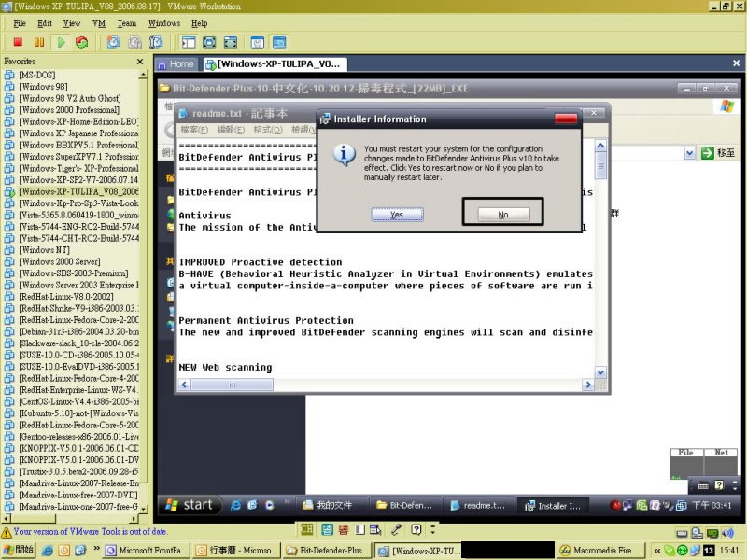Click Yes in Installer Information dialog
This screenshot has width=747, height=560.
coord(397,215)
